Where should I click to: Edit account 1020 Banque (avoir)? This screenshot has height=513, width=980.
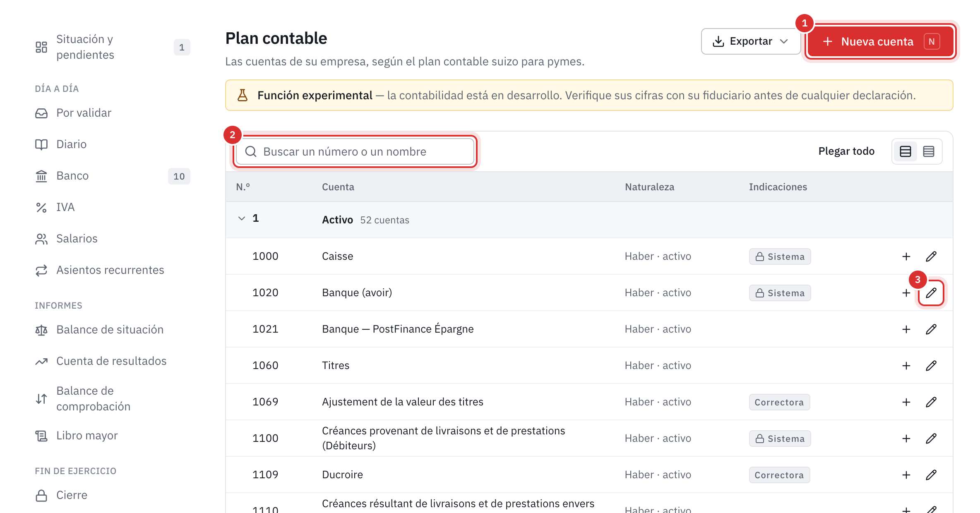(x=931, y=293)
